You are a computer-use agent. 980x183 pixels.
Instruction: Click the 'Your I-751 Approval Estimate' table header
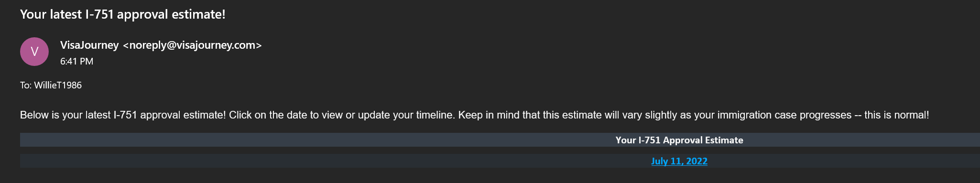pyautogui.click(x=679, y=140)
